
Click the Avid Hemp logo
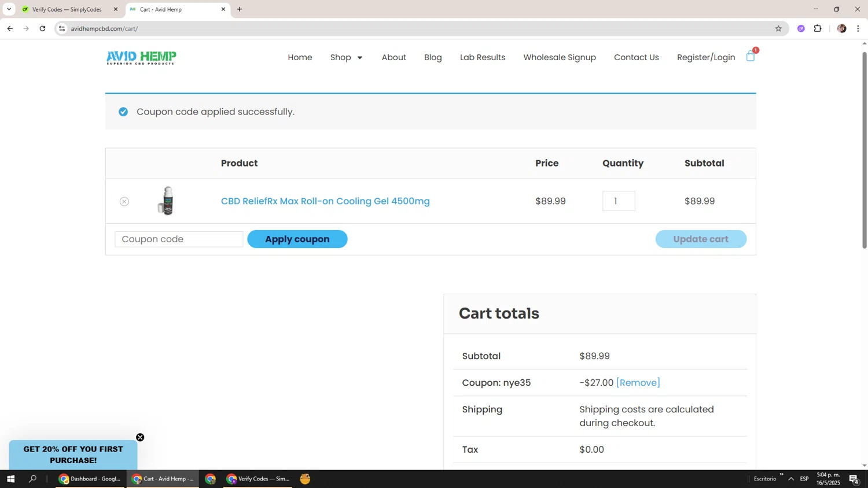(x=141, y=57)
